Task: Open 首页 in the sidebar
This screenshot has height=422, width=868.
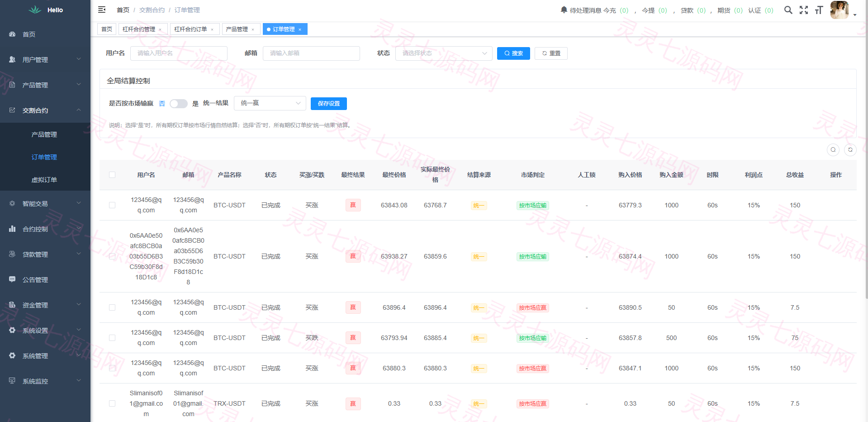Action: pos(45,34)
